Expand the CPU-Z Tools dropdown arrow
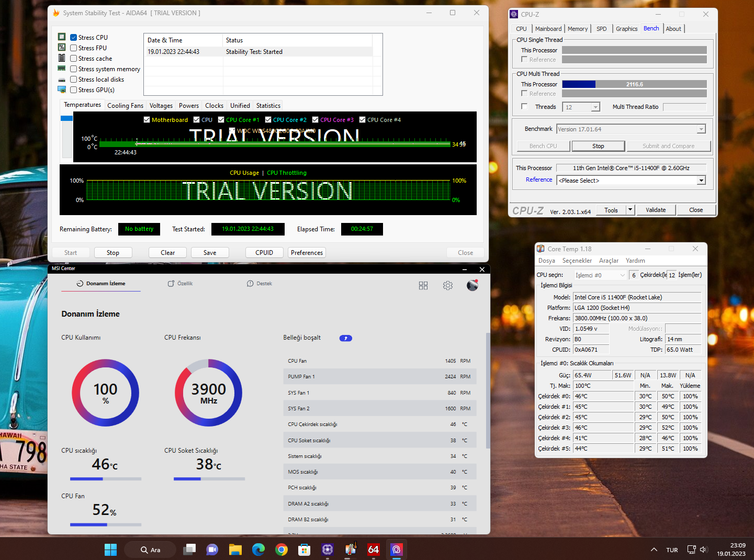Image resolution: width=754 pixels, height=560 pixels. click(630, 210)
